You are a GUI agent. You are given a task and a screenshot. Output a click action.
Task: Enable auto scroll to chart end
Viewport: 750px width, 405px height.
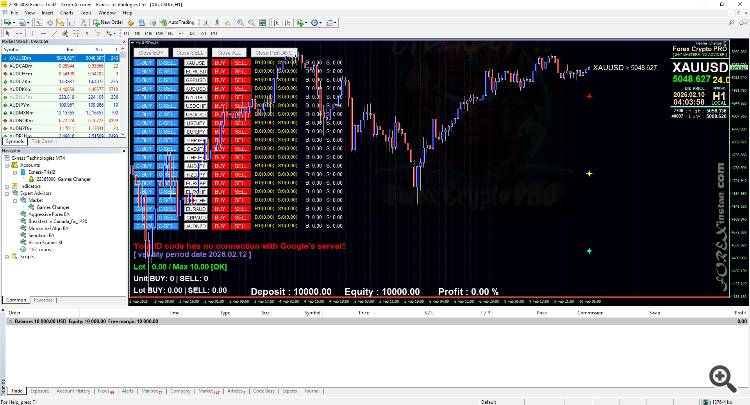(x=277, y=22)
